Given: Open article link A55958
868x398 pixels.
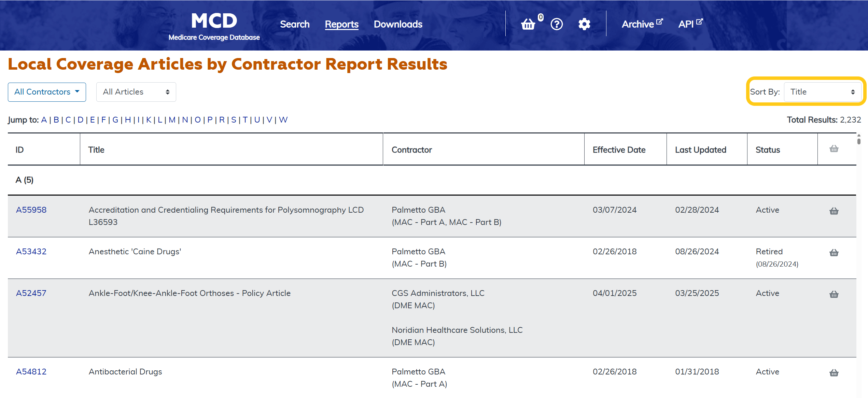Looking at the screenshot, I should (x=31, y=210).
